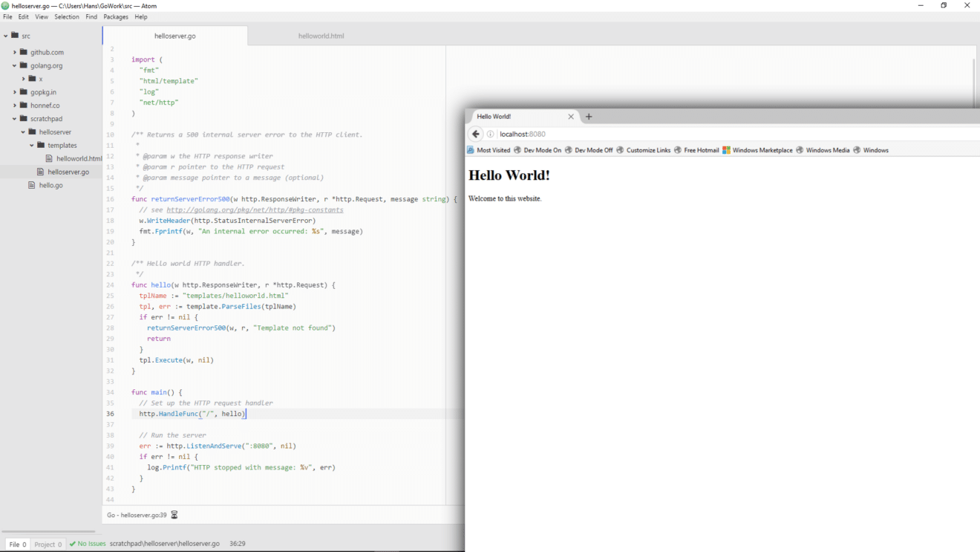Screen dimensions: 980x552
Task: Open the File menu
Action: (x=8, y=16)
